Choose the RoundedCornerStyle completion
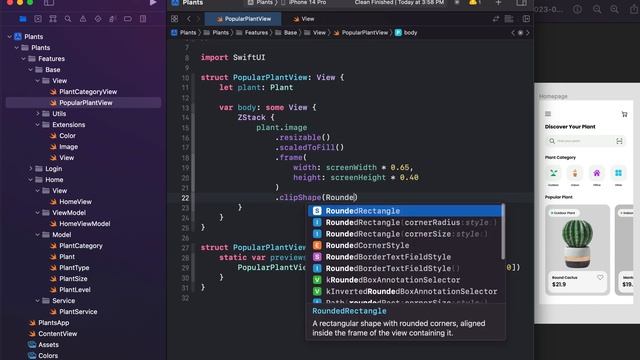 (x=405, y=245)
